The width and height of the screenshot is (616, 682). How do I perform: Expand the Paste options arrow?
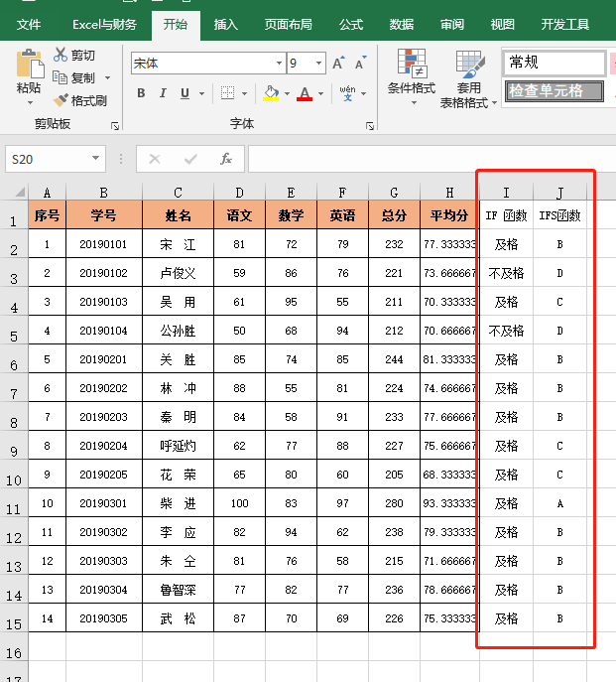(30, 103)
